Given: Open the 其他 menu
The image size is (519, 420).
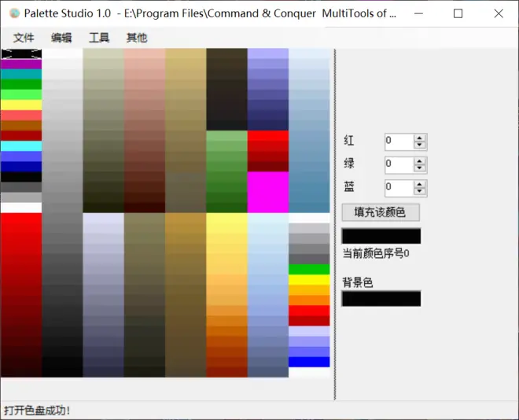Looking at the screenshot, I should pyautogui.click(x=137, y=38).
